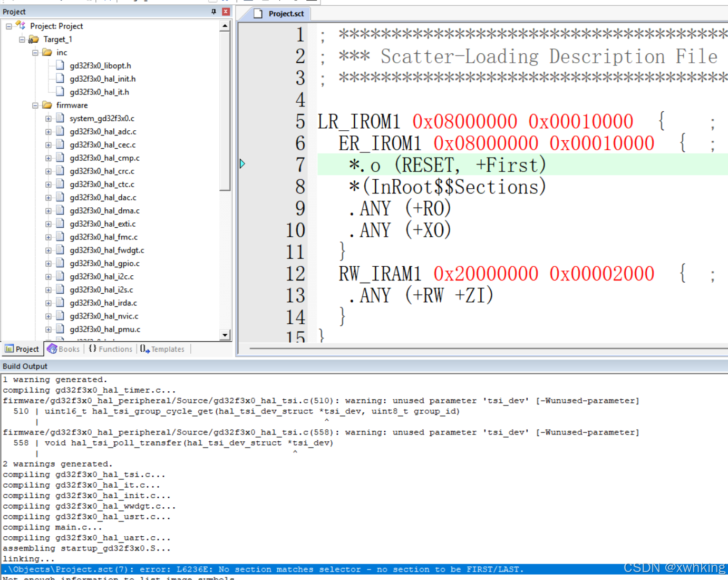728x580 pixels.
Task: Click file icon beside gd32f3x0_hal_exti.c
Action: [x=60, y=224]
